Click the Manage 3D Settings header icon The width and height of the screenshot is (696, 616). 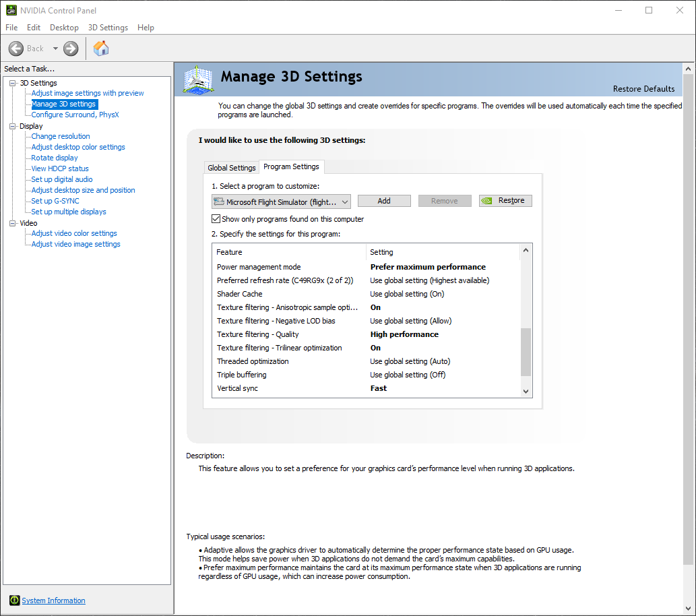[x=198, y=80]
